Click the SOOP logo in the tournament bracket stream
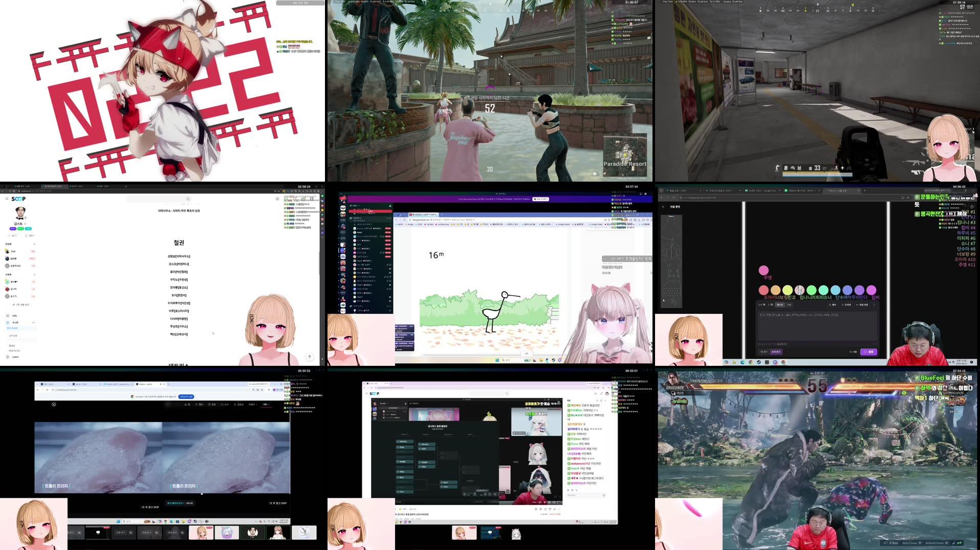This screenshot has width=980, height=550. coord(375,393)
